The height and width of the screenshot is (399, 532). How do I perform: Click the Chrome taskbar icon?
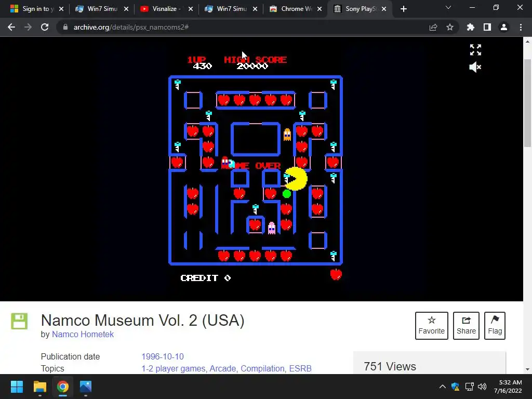[63, 387]
